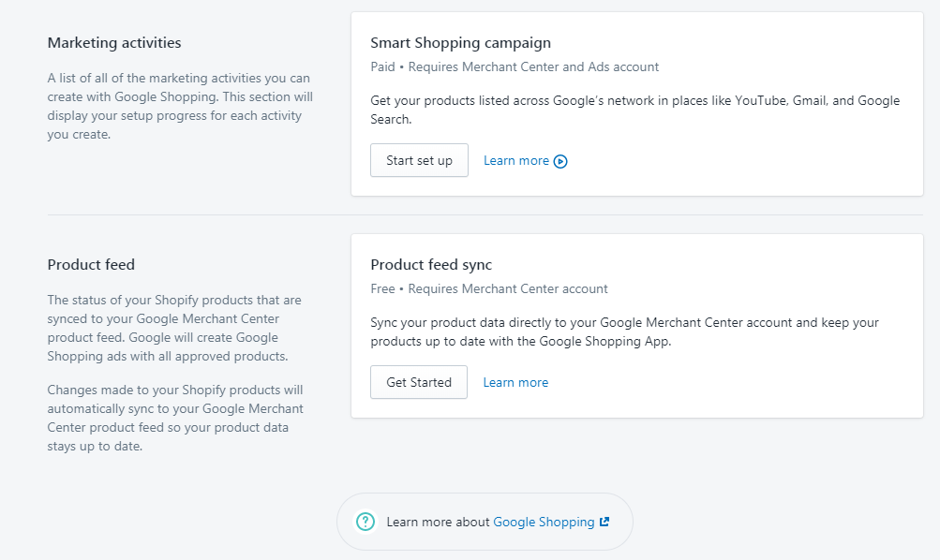Click the Product feed section heading
Screen dimensions: 940x560
pyautogui.click(x=91, y=265)
